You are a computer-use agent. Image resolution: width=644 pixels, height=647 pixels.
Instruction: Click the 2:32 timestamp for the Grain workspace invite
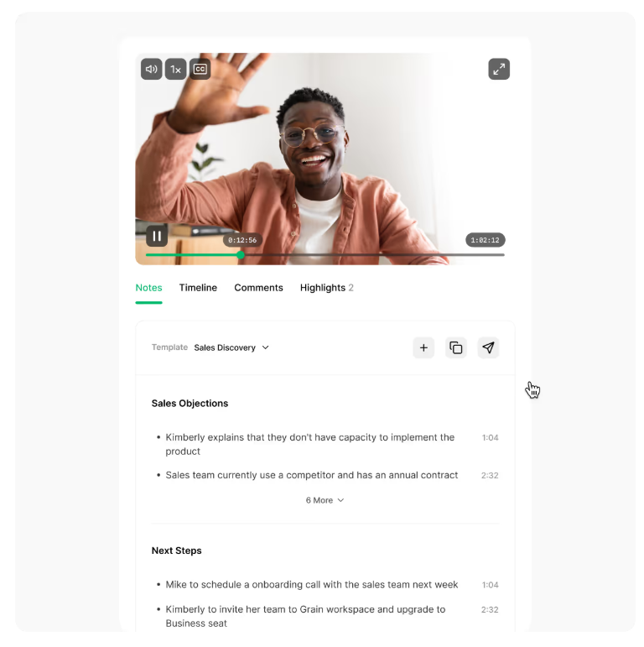point(490,609)
